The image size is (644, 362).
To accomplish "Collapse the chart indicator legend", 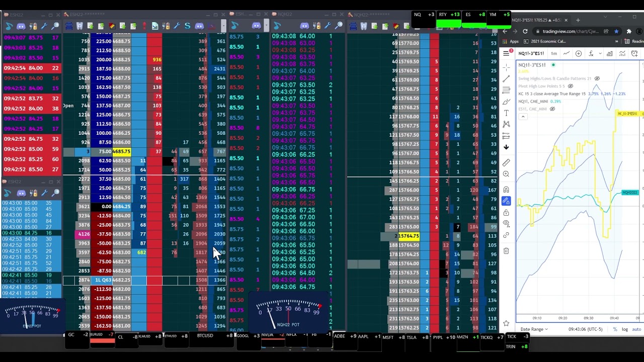I will click(x=523, y=117).
